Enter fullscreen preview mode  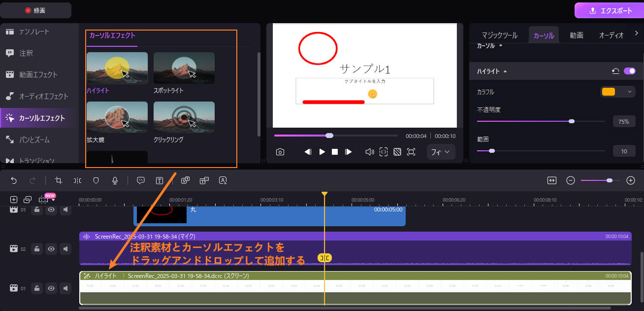411,152
